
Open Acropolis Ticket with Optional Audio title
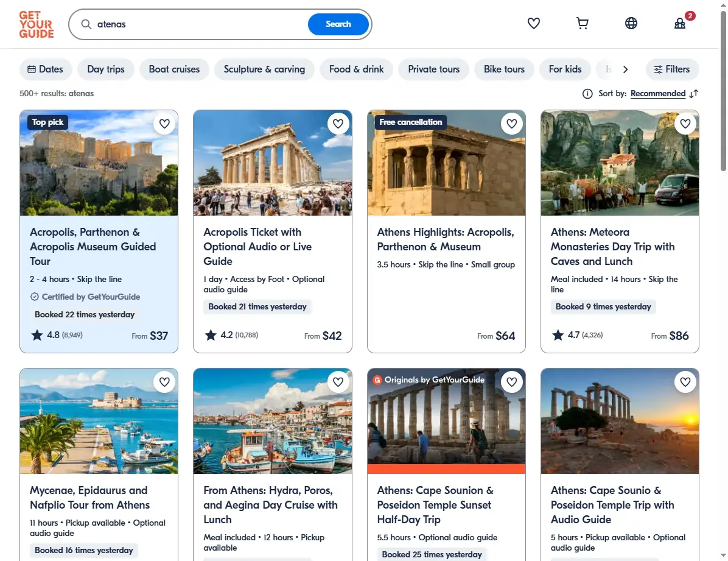tap(257, 247)
